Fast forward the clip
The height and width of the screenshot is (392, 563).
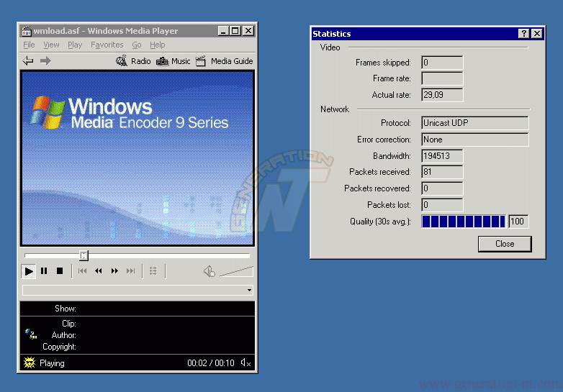[x=114, y=271]
